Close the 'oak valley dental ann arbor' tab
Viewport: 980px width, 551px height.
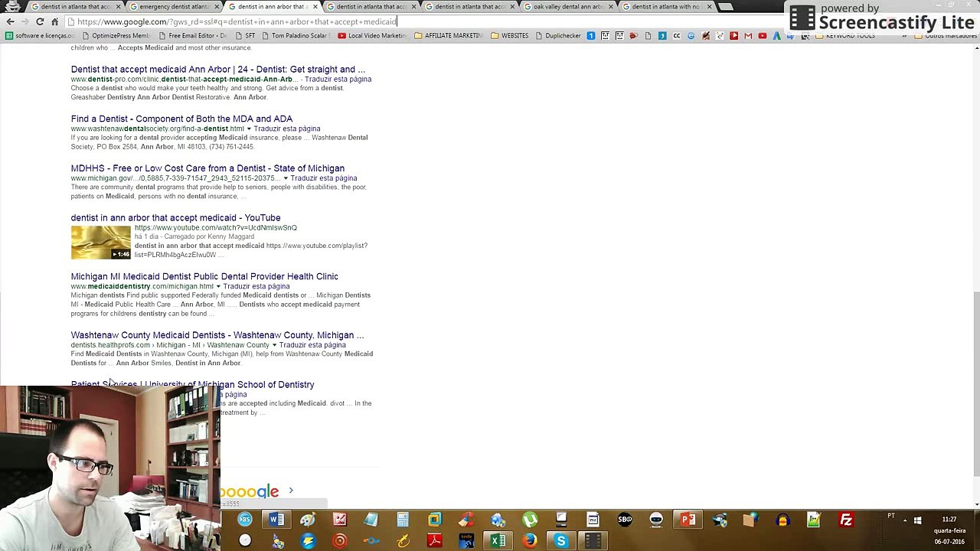tap(611, 7)
